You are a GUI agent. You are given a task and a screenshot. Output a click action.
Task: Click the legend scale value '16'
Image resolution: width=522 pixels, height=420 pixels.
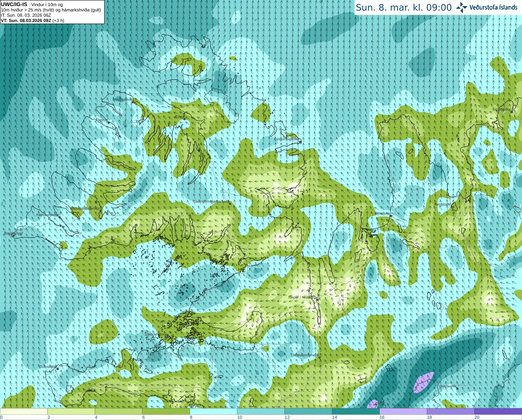382,417
